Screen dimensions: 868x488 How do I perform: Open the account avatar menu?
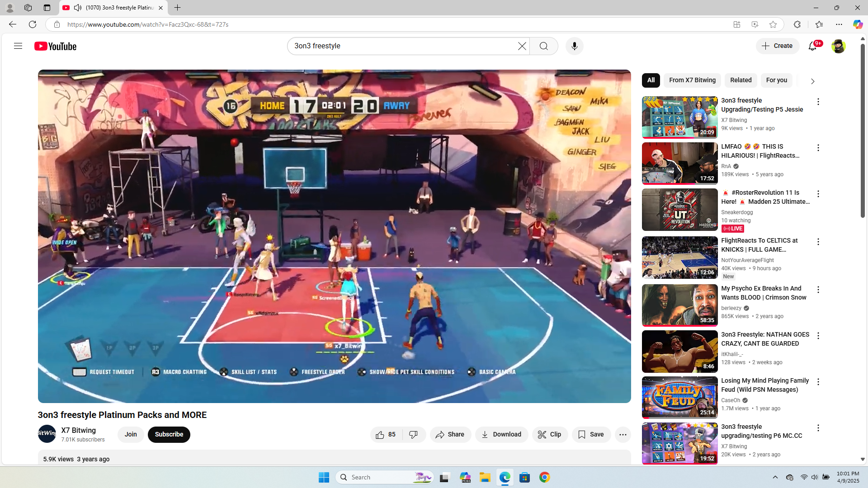pyautogui.click(x=838, y=46)
